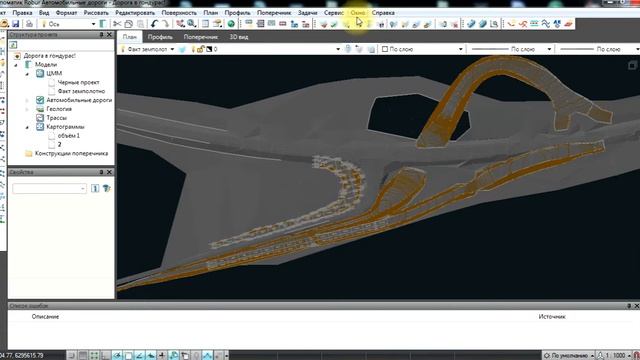The image size is (640, 360).
Task: Click the layer properties icon beside the Ось dropdown
Action: [103, 24]
